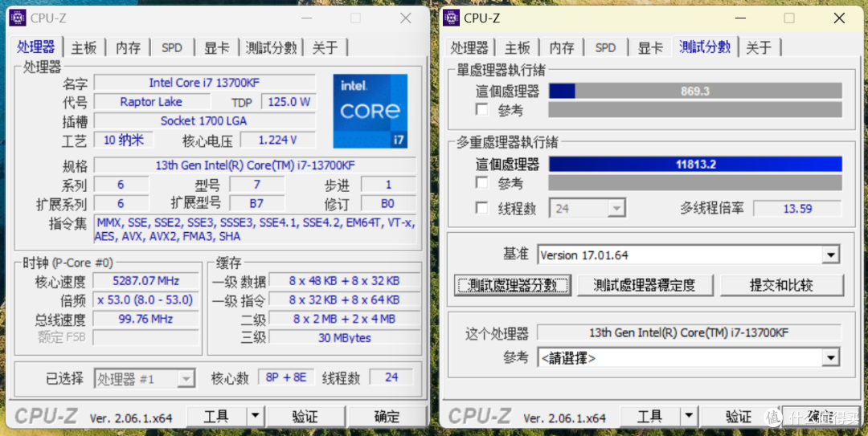Open 主板 tab in right CPU-Z window
The width and height of the screenshot is (868, 436).
[518, 47]
